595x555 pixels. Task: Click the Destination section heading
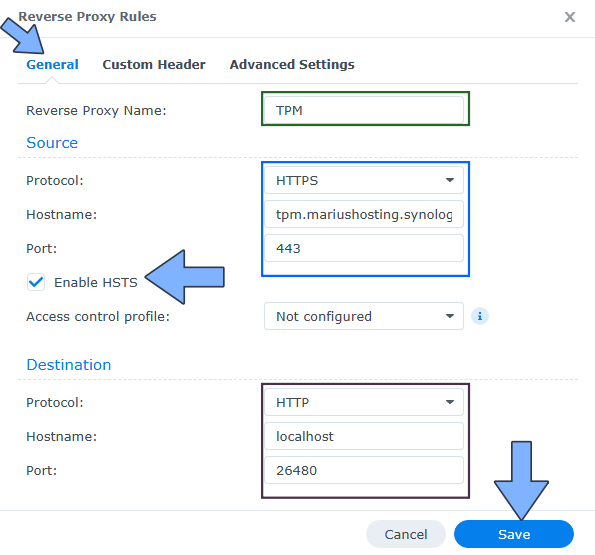click(x=69, y=365)
